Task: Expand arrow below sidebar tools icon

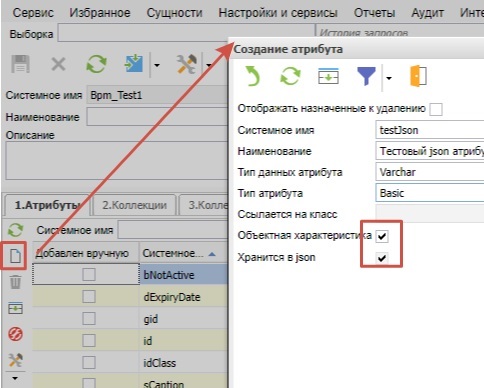Action: [15, 378]
